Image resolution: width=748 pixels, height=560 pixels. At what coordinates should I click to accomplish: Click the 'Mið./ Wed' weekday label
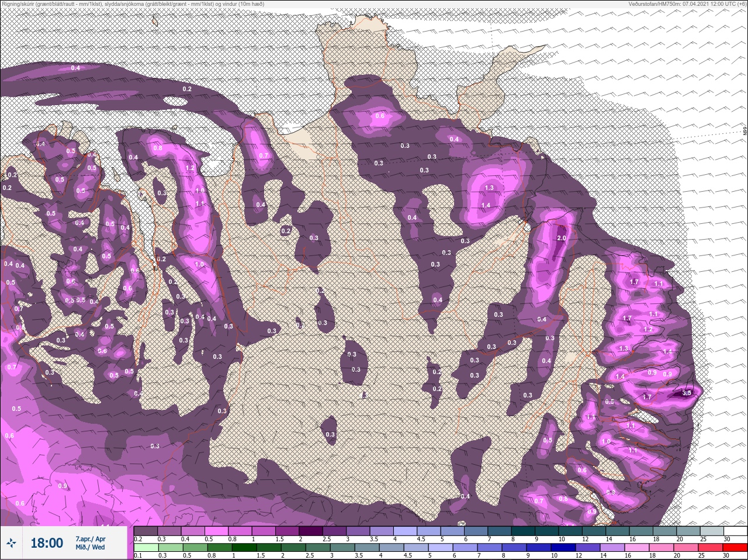(x=90, y=547)
